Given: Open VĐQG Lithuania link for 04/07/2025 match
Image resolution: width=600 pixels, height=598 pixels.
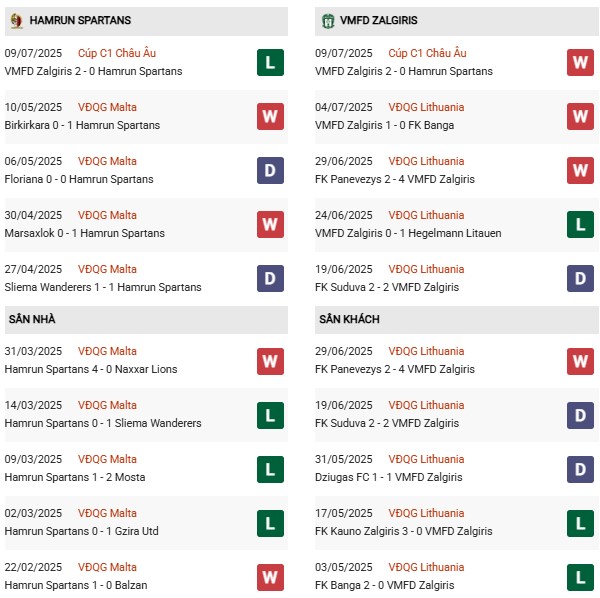Looking at the screenshot, I should (x=428, y=107).
